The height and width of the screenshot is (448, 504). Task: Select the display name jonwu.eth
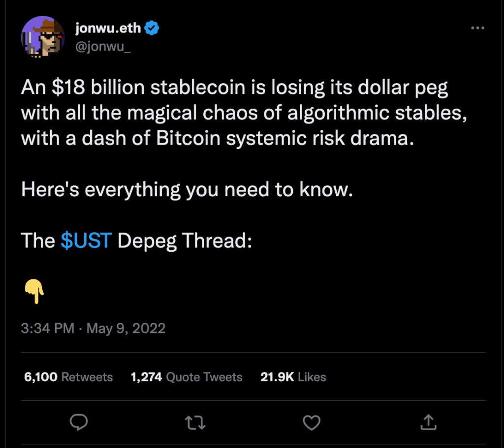108,28
